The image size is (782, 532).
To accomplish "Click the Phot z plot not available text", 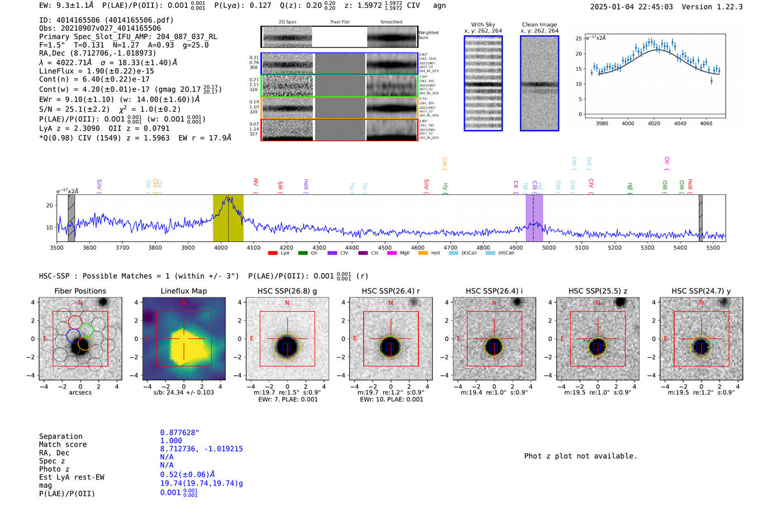I will (x=580, y=457).
